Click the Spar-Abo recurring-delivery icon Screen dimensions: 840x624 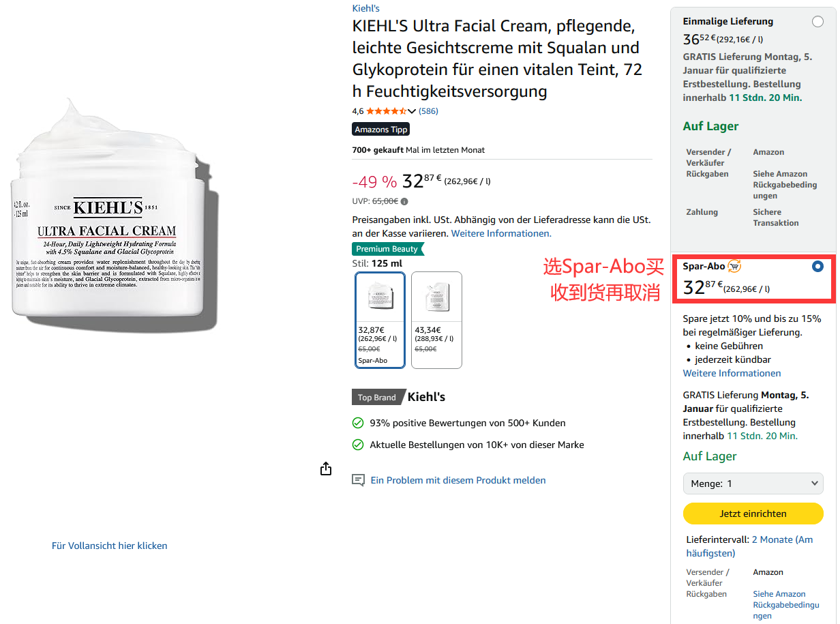point(734,266)
